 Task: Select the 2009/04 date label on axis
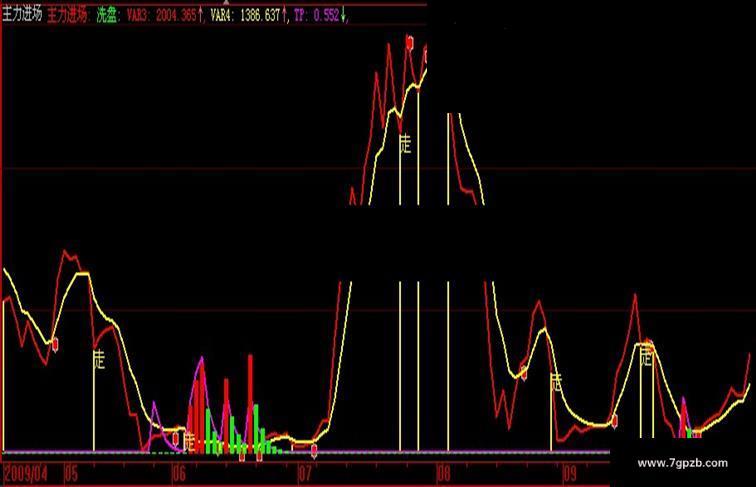26,474
